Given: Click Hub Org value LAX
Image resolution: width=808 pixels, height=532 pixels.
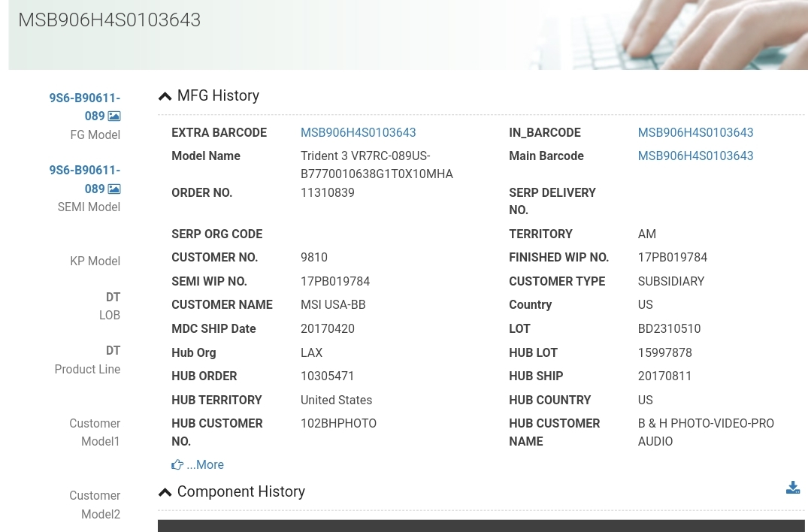Looking at the screenshot, I should 312,352.
